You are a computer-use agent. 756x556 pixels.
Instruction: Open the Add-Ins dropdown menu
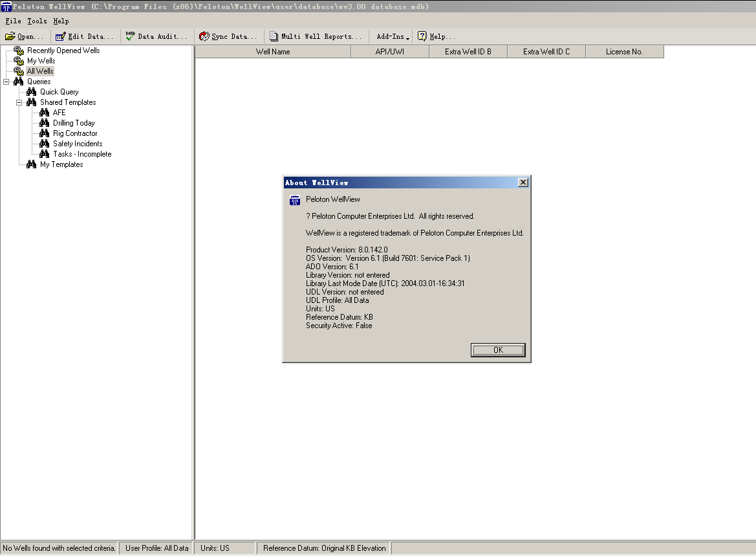tap(393, 37)
